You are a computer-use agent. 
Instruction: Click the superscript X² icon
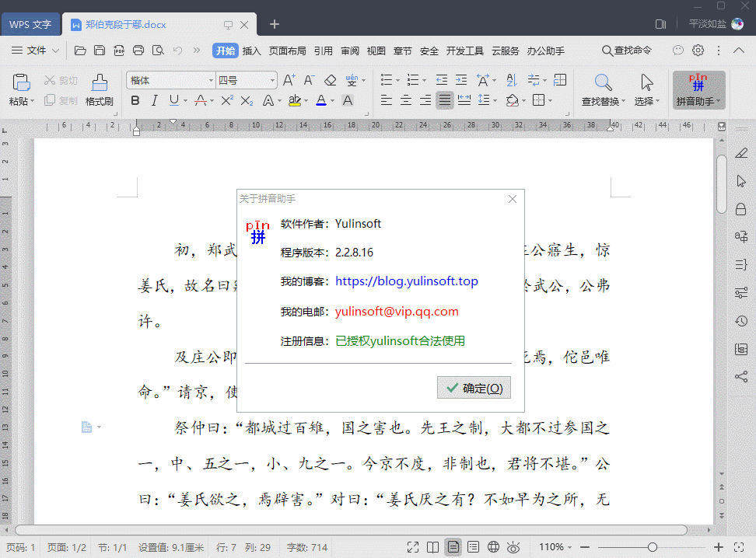(227, 100)
